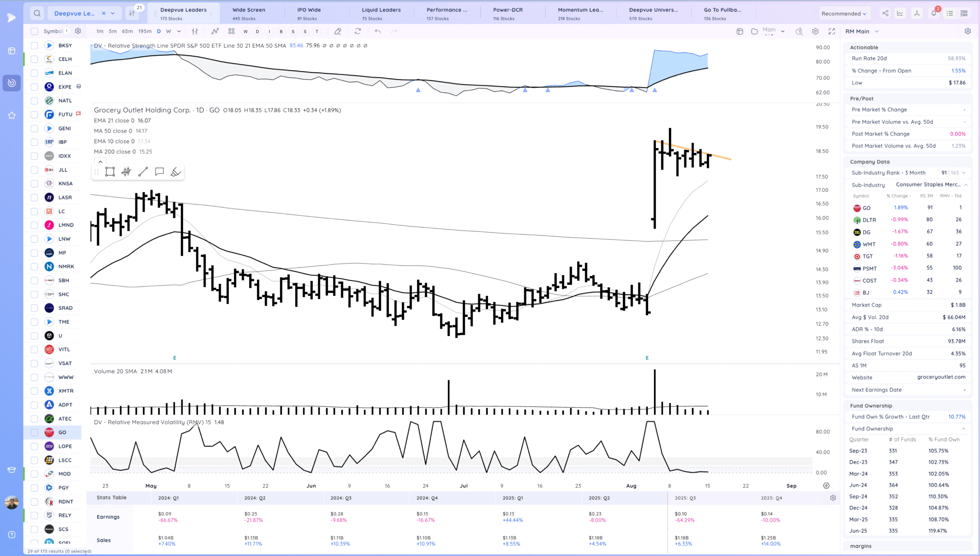Open the Recommended dropdown
Viewport: 980px width, 556px height.
pyautogui.click(x=843, y=13)
